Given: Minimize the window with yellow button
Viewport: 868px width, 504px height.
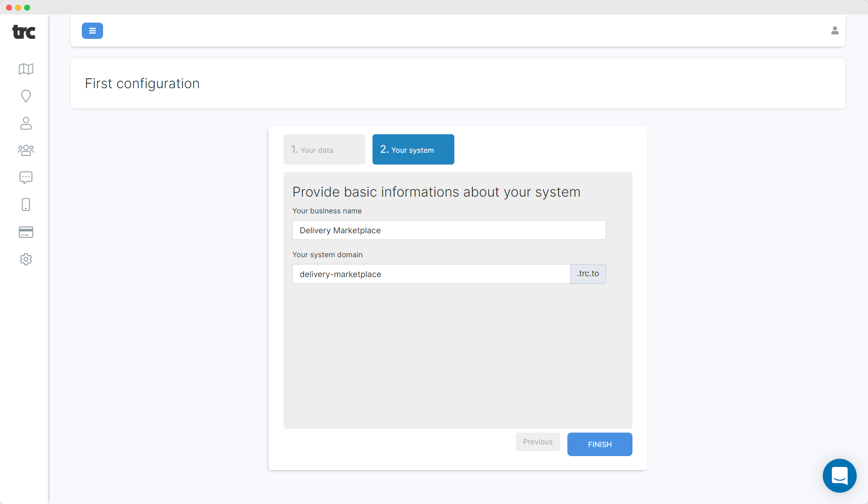Looking at the screenshot, I should [18, 8].
